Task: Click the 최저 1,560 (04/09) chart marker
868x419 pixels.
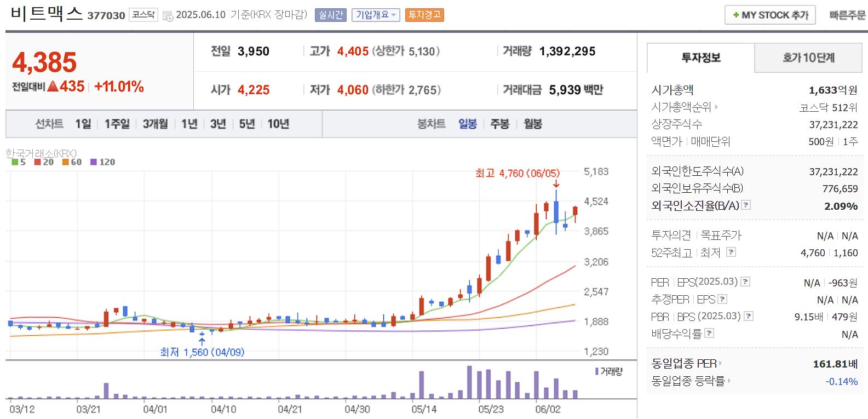Action: coord(202,352)
